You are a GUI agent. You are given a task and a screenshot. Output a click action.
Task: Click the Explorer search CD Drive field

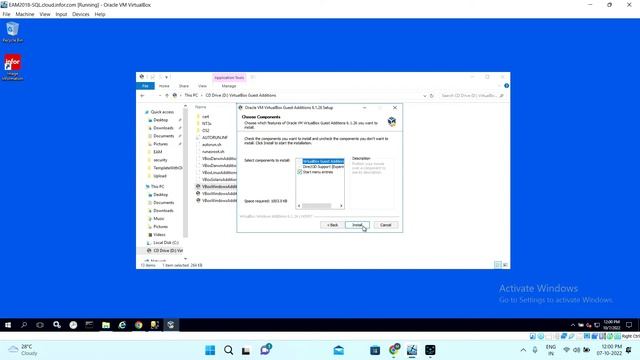coord(472,96)
